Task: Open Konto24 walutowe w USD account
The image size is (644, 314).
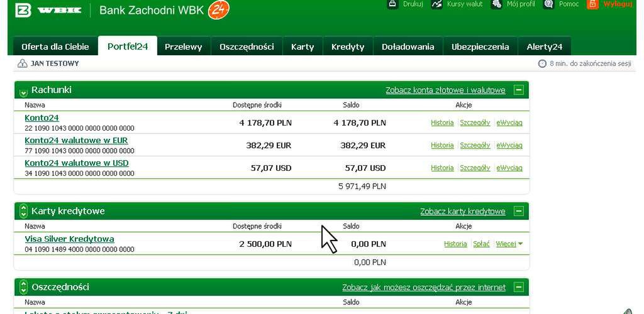Action: [x=76, y=163]
